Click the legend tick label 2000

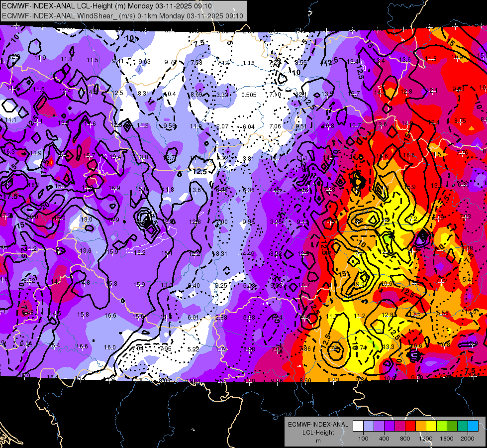468,439
